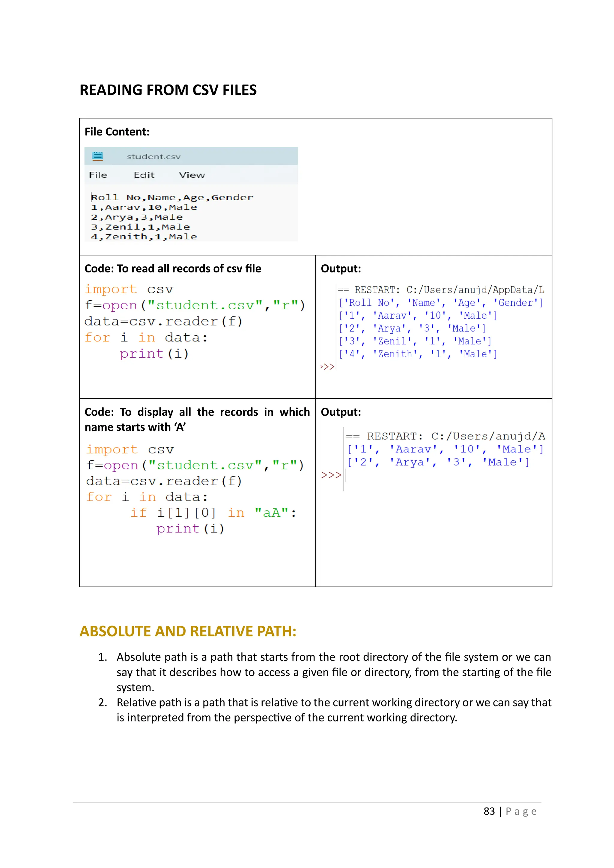Click 'data=csv.reader(f)' in the first code block

pos(163,321)
